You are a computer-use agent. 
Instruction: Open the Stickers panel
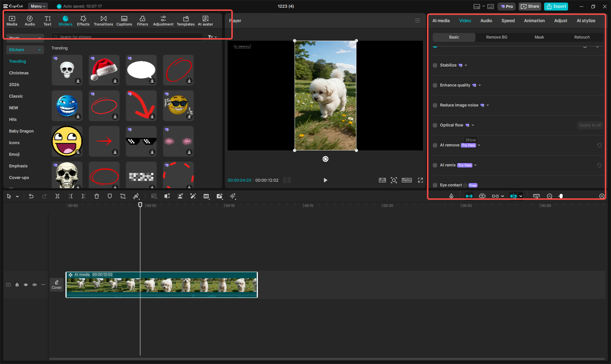pyautogui.click(x=65, y=20)
